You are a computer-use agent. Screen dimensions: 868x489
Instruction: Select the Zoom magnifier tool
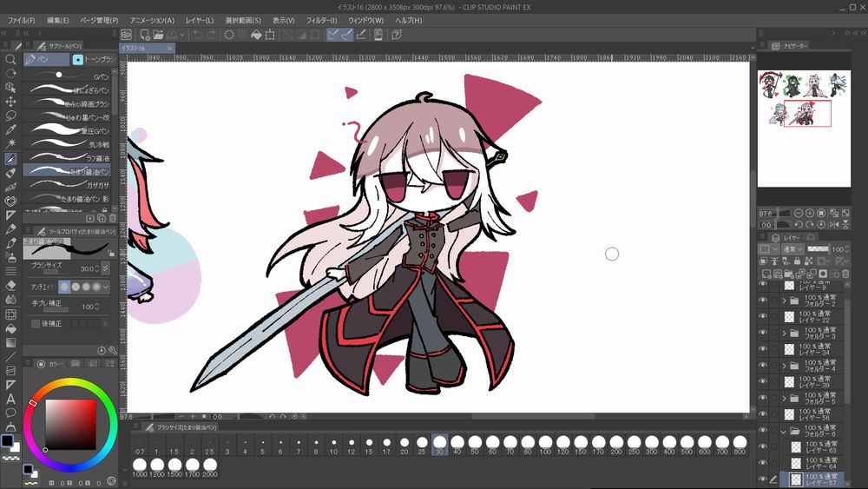click(10, 59)
